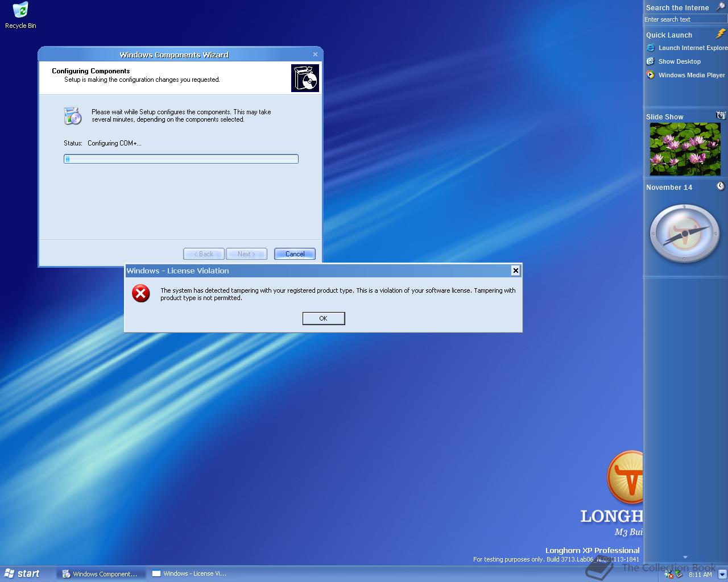The width and height of the screenshot is (728, 582).
Task: Expand sidebar with the small down arrow
Action: (x=685, y=558)
